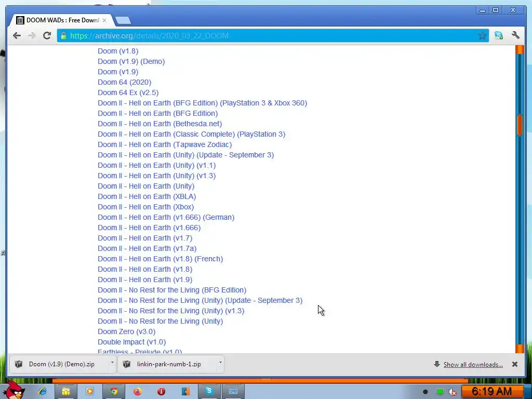Open downloaded linkin-park-numb-1.zip file
The height and width of the screenshot is (399, 532).
(166, 364)
